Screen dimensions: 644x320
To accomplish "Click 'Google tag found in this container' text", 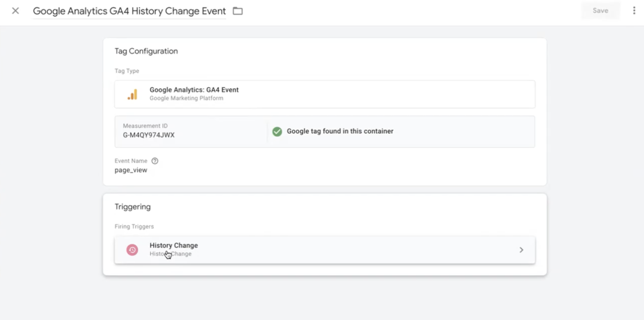I will point(340,131).
